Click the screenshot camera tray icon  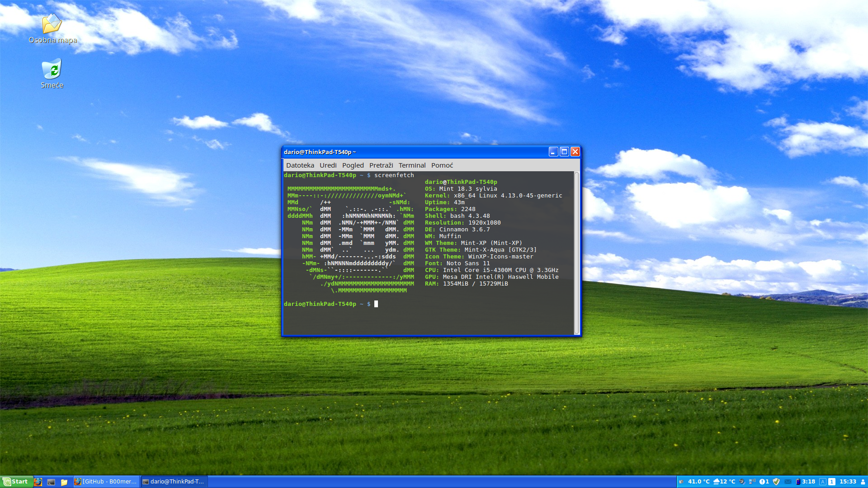click(681, 482)
